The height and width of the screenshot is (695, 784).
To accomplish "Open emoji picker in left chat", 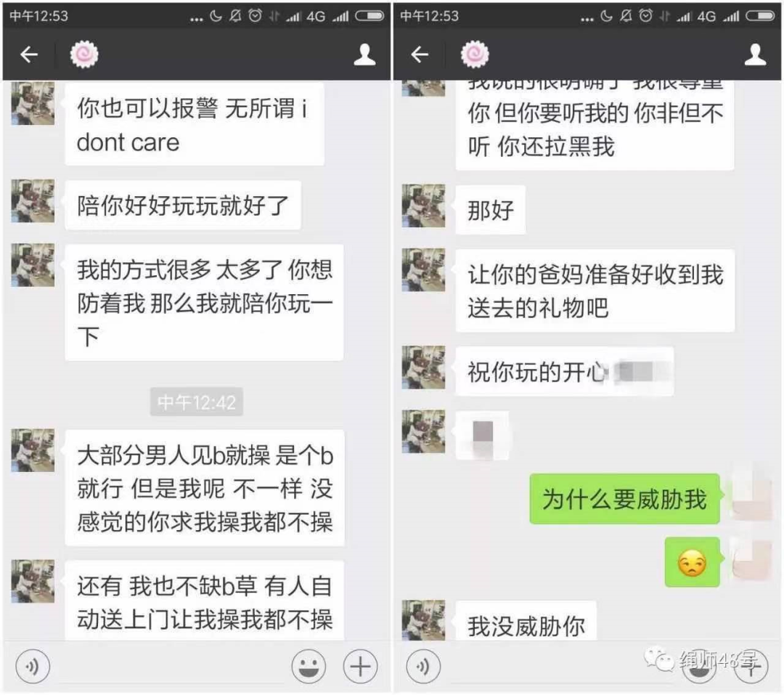I will click(309, 667).
